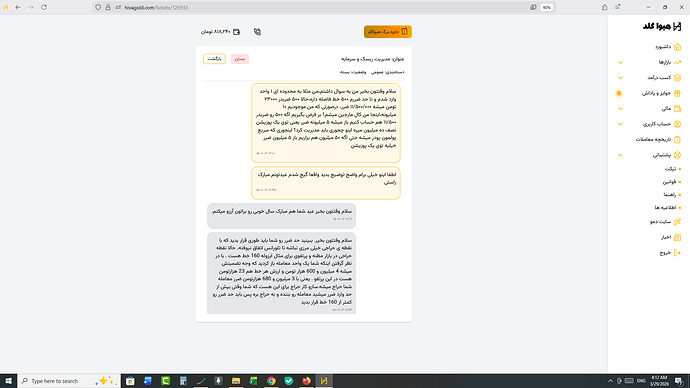Click the Windows Start button
This screenshot has width=690, height=388.
pyautogui.click(x=8, y=381)
